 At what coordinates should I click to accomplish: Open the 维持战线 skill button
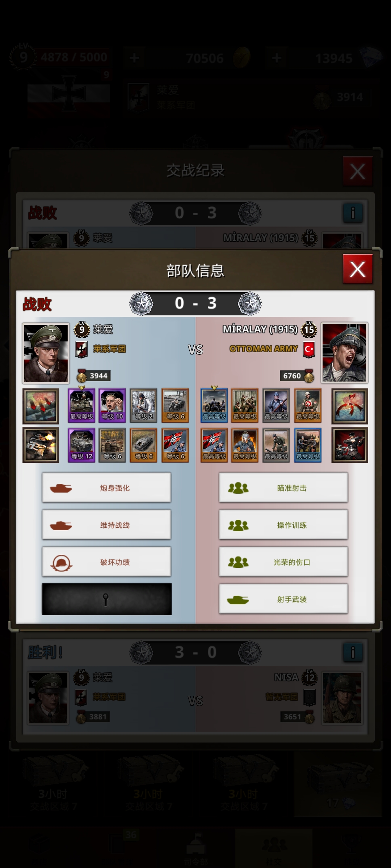click(x=106, y=525)
